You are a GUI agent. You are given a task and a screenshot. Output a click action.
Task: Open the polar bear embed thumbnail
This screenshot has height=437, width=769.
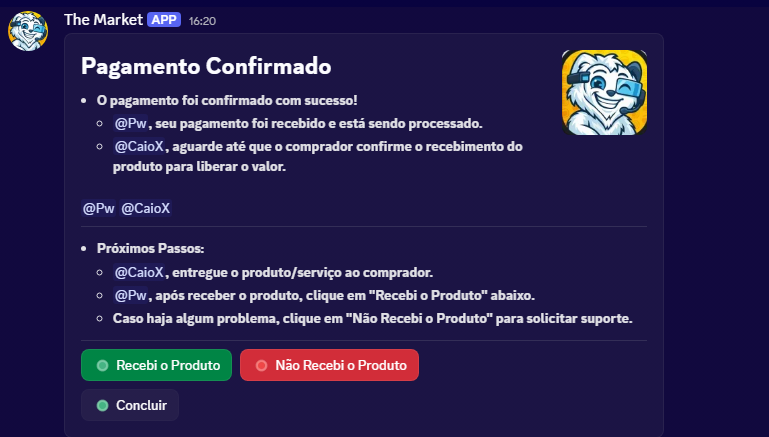[604, 92]
